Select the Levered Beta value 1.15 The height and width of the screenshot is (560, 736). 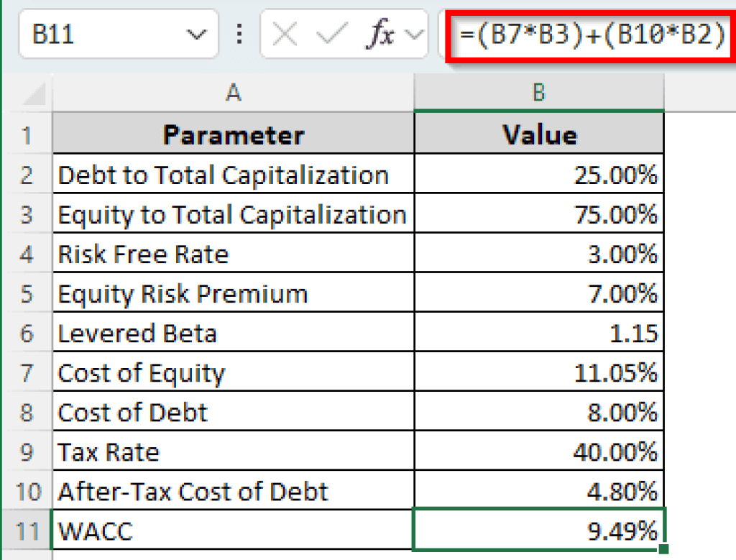[x=538, y=333]
